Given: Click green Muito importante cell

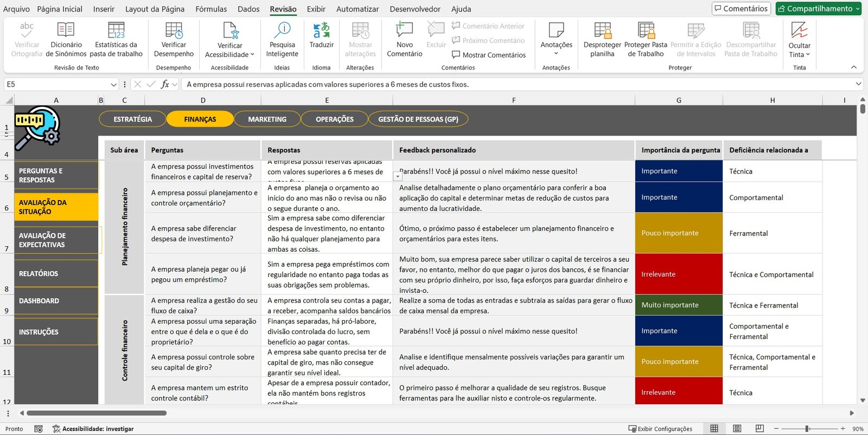Looking at the screenshot, I should coord(679,305).
